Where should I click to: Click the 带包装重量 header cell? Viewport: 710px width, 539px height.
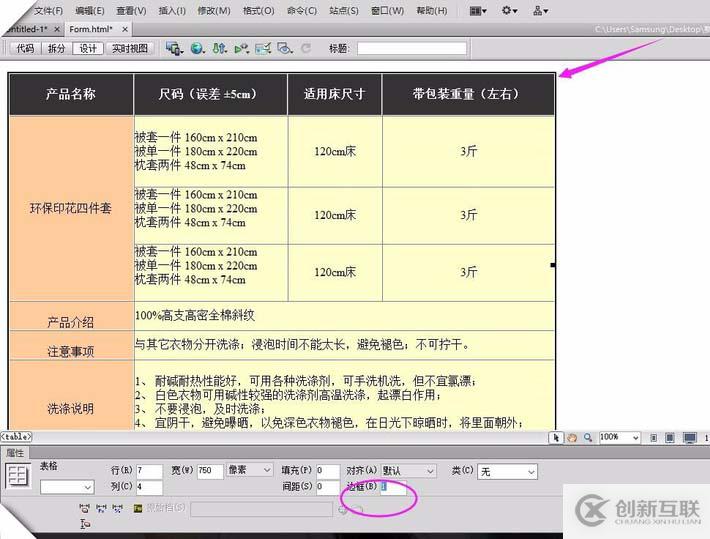tap(466, 94)
